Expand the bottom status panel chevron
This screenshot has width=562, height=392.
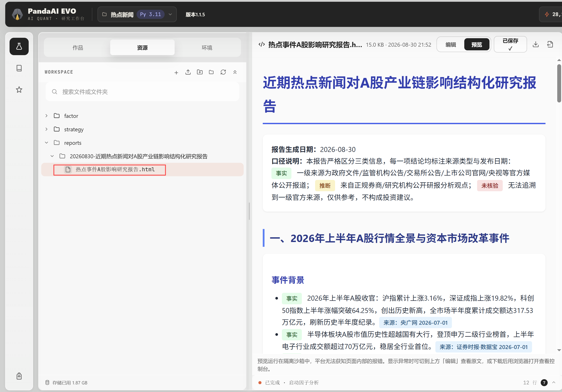pyautogui.click(x=554, y=382)
